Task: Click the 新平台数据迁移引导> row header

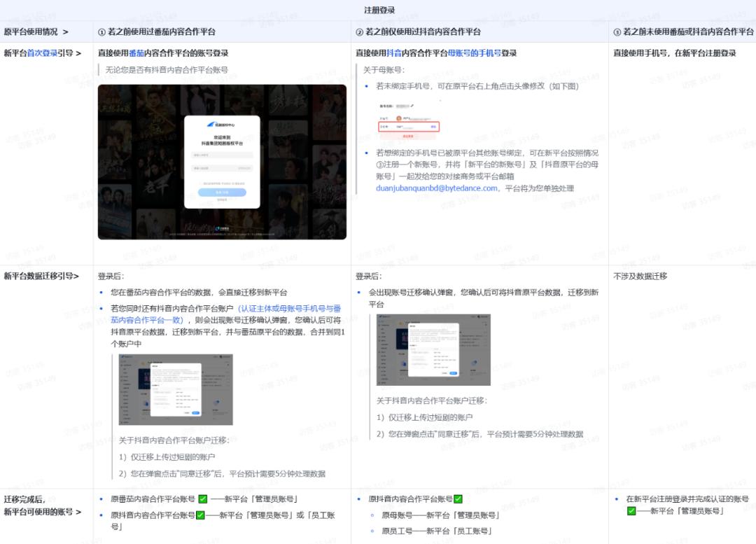Action: click(41, 276)
